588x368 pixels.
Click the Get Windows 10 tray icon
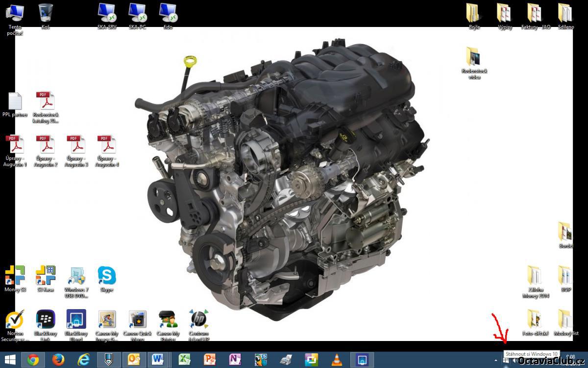(x=506, y=360)
